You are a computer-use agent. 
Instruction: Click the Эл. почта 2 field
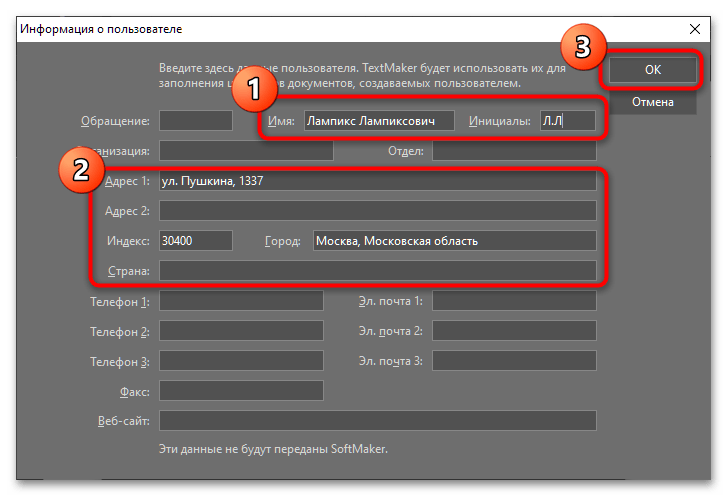pyautogui.click(x=514, y=331)
